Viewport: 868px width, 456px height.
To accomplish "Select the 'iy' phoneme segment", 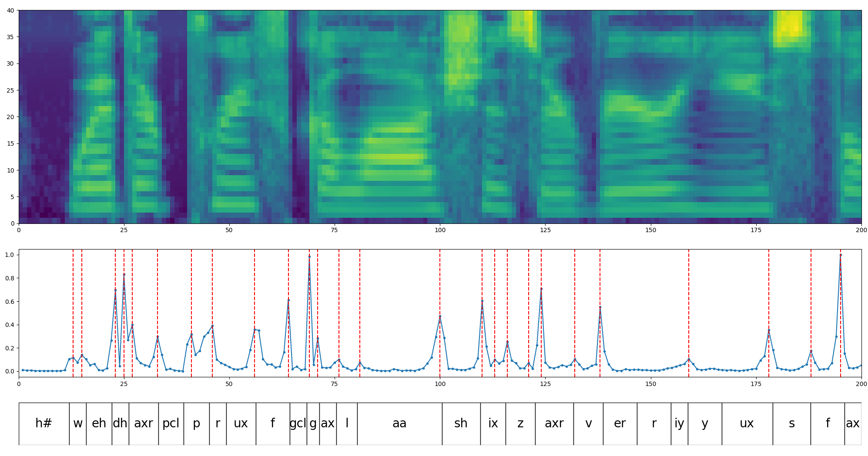I will coord(679,423).
